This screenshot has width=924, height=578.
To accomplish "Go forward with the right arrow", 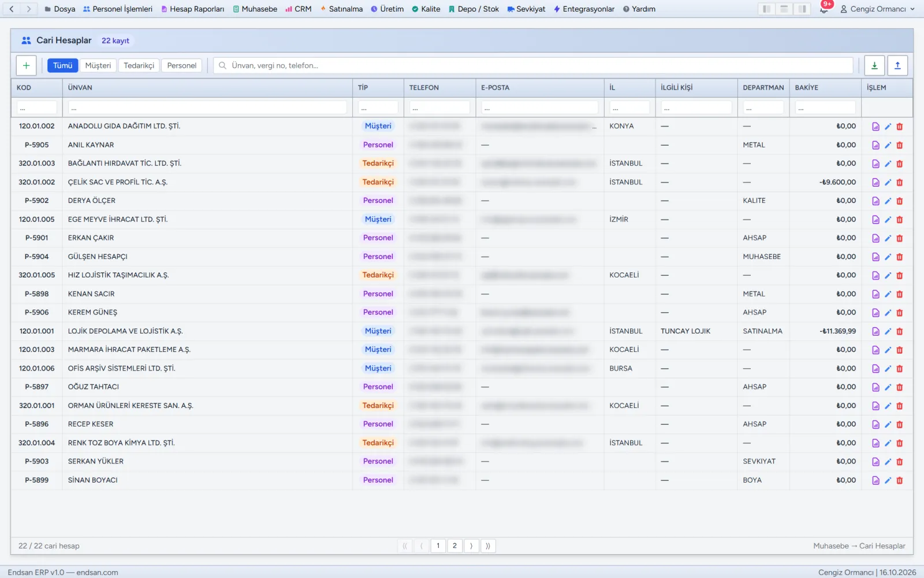I will [x=28, y=9].
